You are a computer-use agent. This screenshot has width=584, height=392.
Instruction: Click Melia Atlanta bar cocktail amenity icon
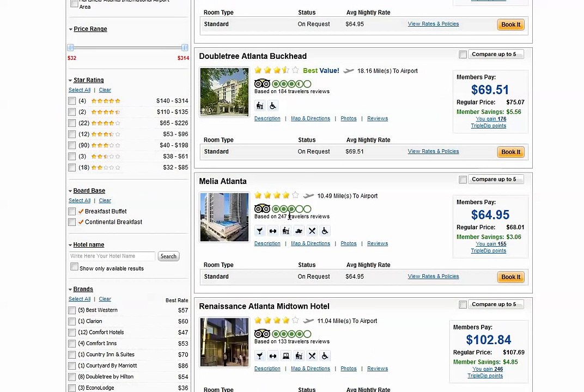(x=260, y=231)
